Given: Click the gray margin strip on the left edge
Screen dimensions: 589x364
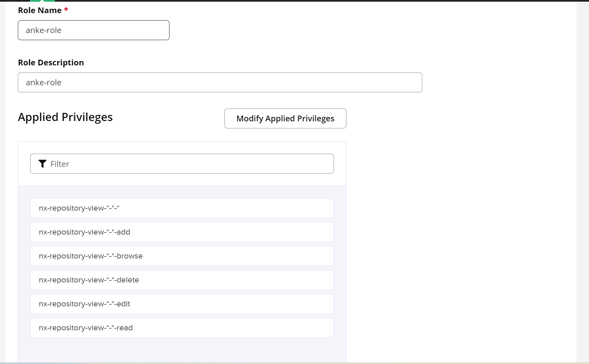Looking at the screenshot, I should [x=3, y=182].
